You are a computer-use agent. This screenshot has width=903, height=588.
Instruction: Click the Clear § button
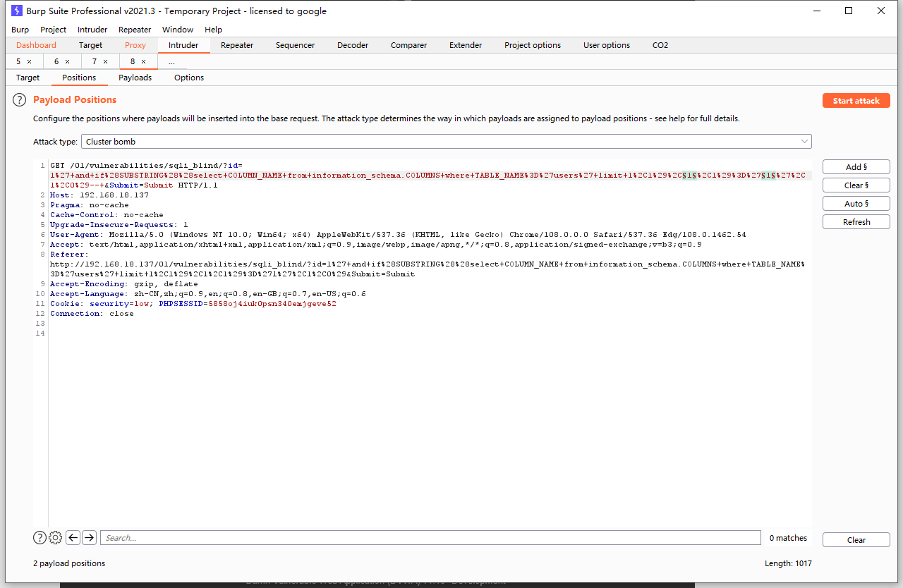point(856,185)
